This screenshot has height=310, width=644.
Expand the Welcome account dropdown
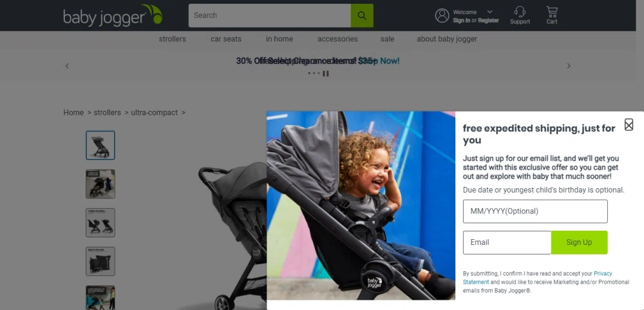tap(489, 12)
